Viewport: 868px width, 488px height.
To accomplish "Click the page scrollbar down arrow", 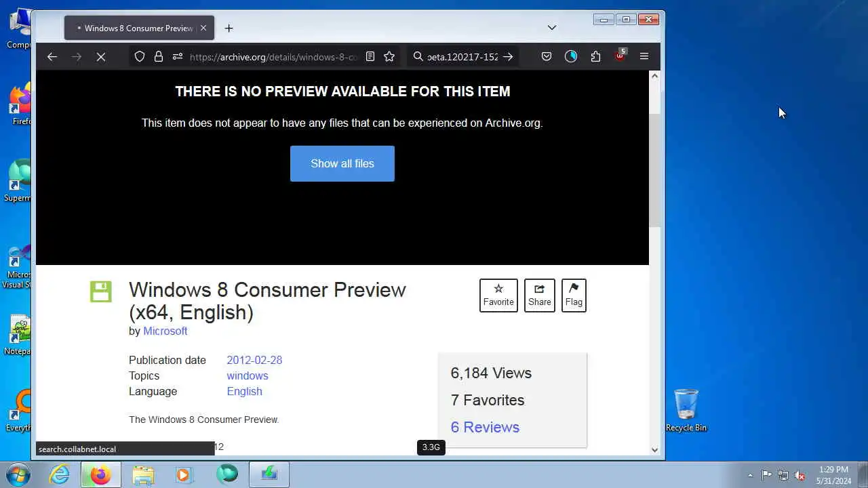I will click(x=654, y=449).
